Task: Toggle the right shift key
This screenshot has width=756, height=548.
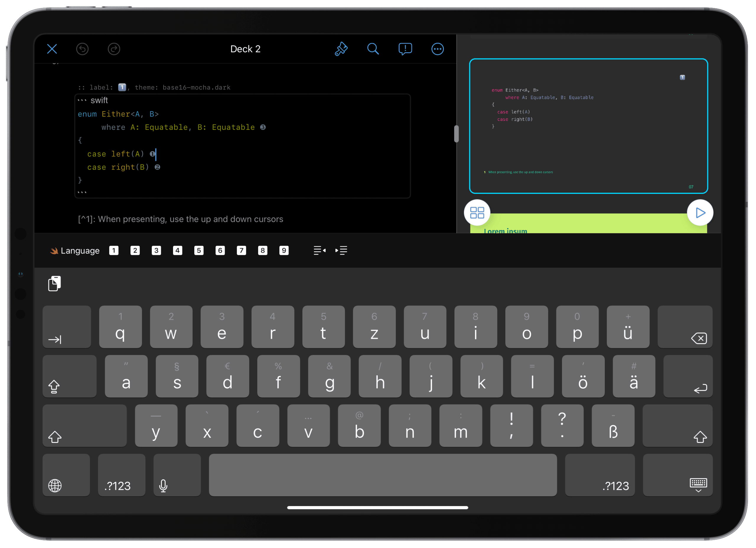Action: point(677,426)
